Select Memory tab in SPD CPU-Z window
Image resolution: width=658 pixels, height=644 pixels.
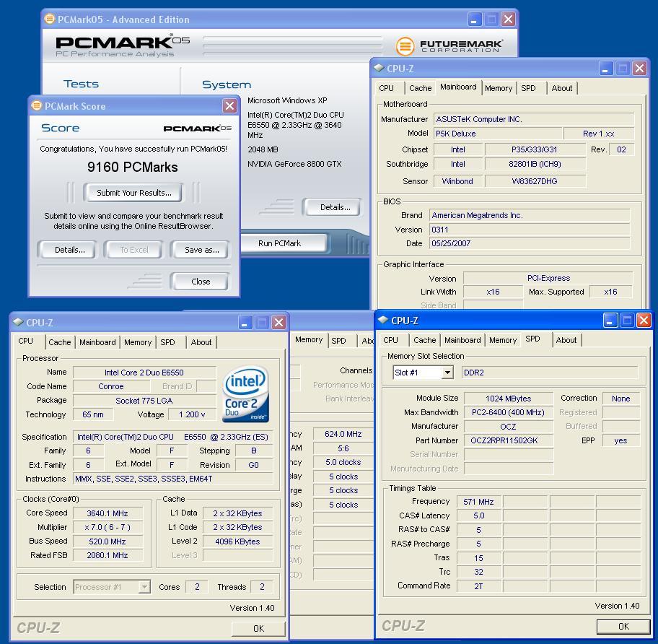[503, 340]
